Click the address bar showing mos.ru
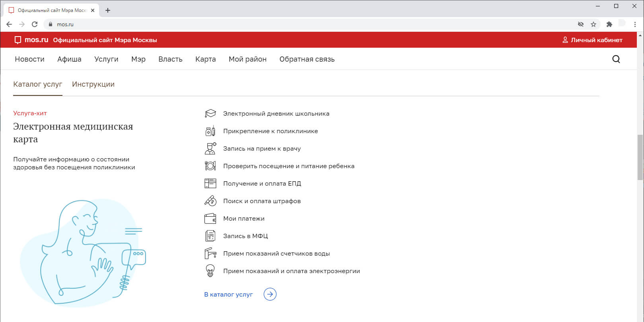Image resolution: width=644 pixels, height=322 pixels. (278, 24)
